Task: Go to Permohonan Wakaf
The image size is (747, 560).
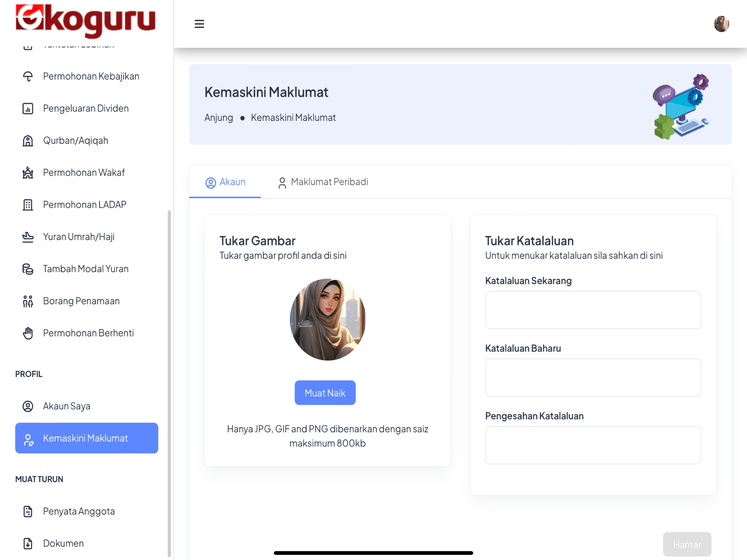Action: tap(86, 173)
